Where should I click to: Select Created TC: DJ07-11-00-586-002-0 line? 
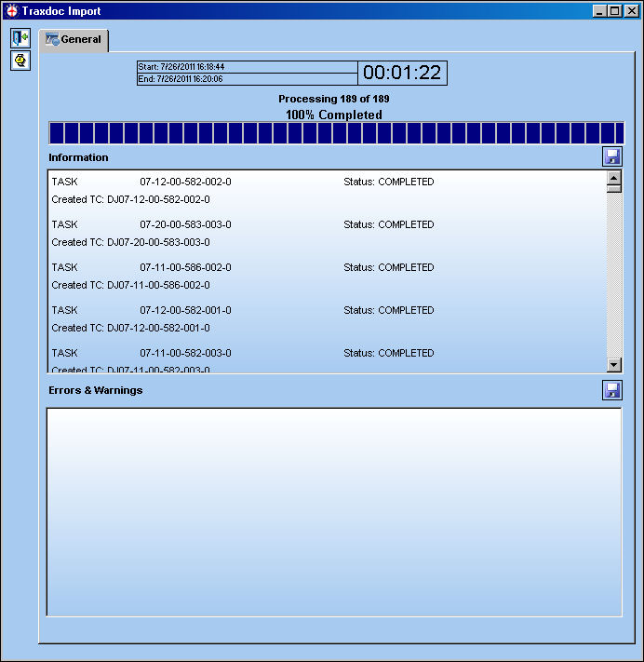pyautogui.click(x=131, y=286)
